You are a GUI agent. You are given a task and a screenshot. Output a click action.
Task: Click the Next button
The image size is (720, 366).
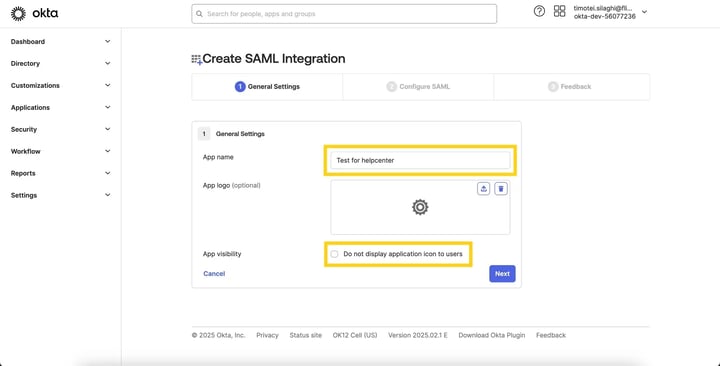pos(502,274)
